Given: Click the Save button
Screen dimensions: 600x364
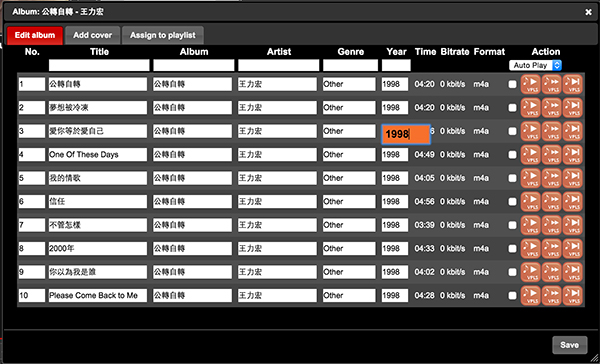Looking at the screenshot, I should point(569,345).
